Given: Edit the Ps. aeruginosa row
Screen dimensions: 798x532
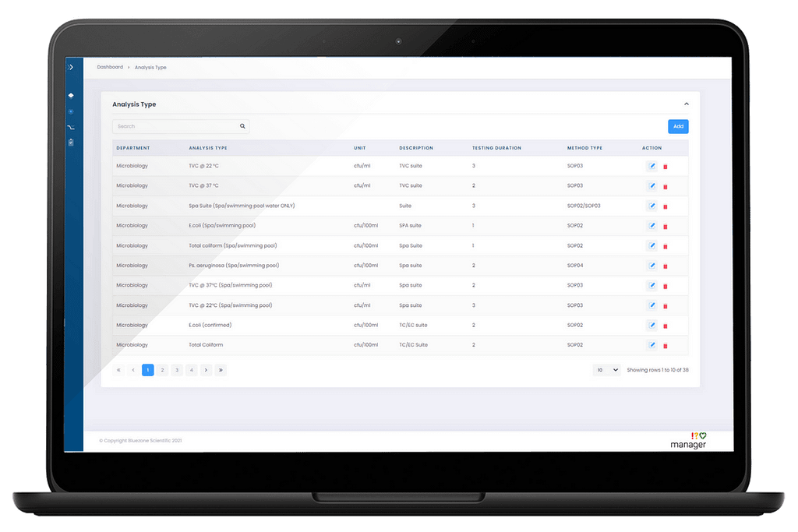Looking at the screenshot, I should click(652, 266).
